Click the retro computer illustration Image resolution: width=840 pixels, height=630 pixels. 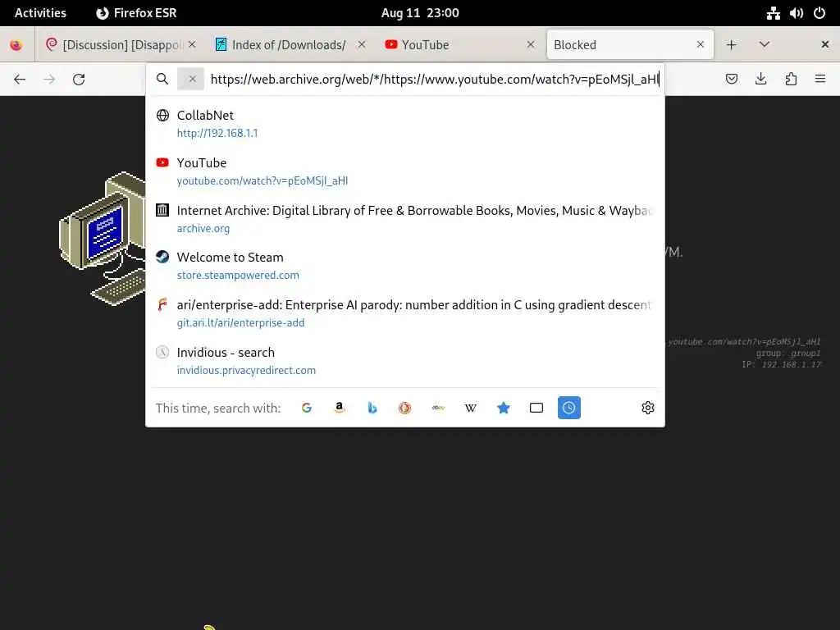click(x=103, y=238)
